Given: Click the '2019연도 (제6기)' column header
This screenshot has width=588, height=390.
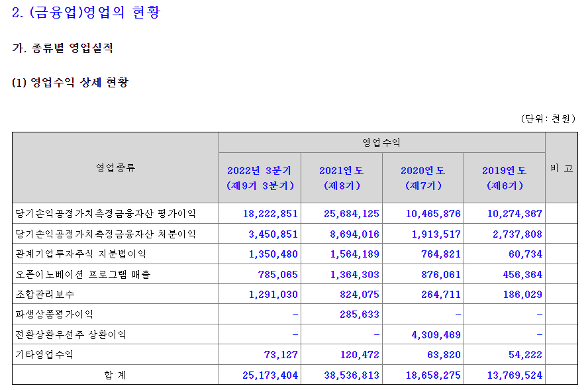Looking at the screenshot, I should pos(505,177).
